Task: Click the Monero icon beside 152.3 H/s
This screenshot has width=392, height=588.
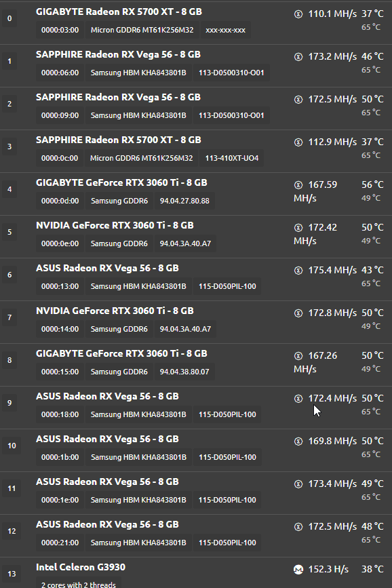Action: (x=298, y=570)
